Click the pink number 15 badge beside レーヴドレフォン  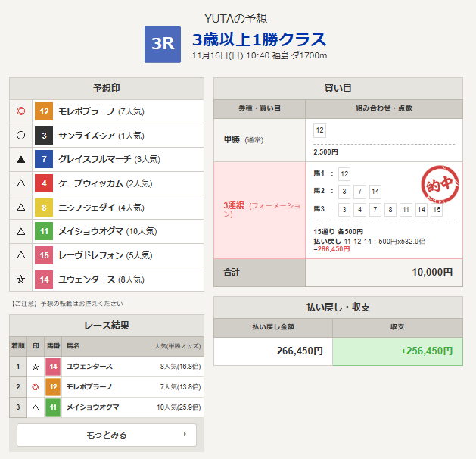44,256
